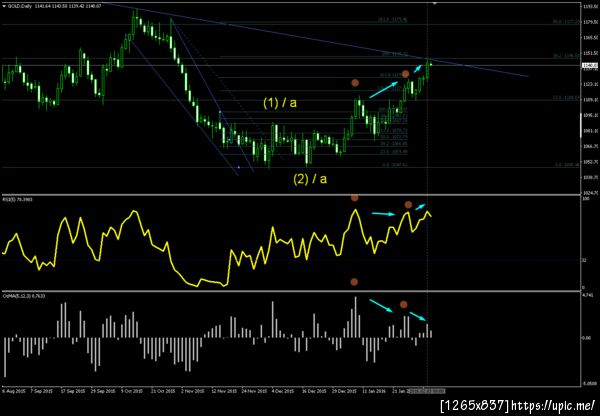Click the 1081 price axis label
The width and height of the screenshot is (600, 416).
click(589, 131)
